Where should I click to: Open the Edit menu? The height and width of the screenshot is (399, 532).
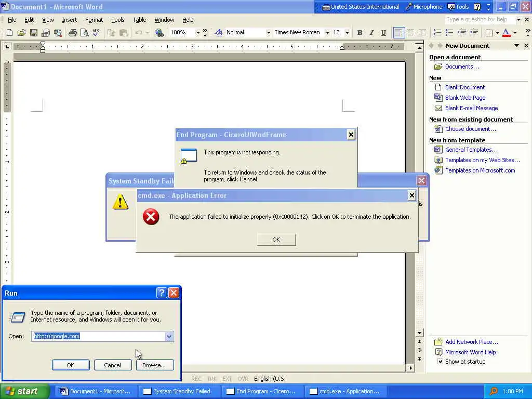29,20
